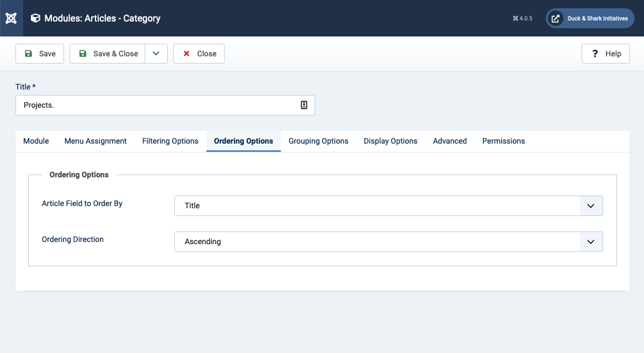
Task: Click the Title input field
Action: 157,105
